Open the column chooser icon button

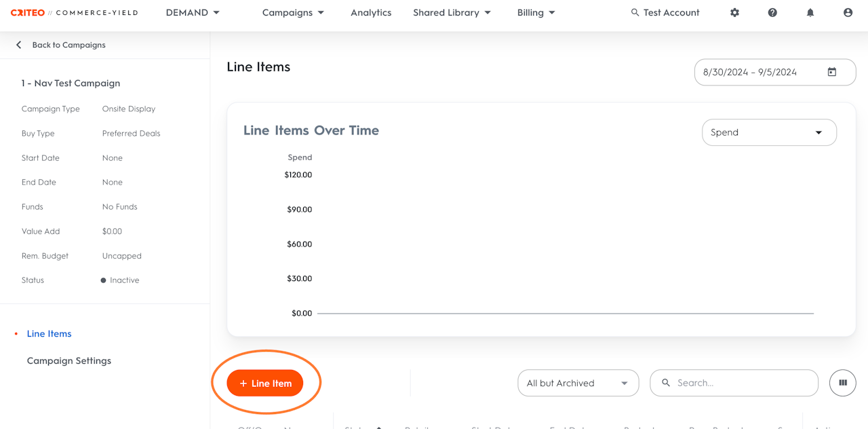click(x=843, y=383)
